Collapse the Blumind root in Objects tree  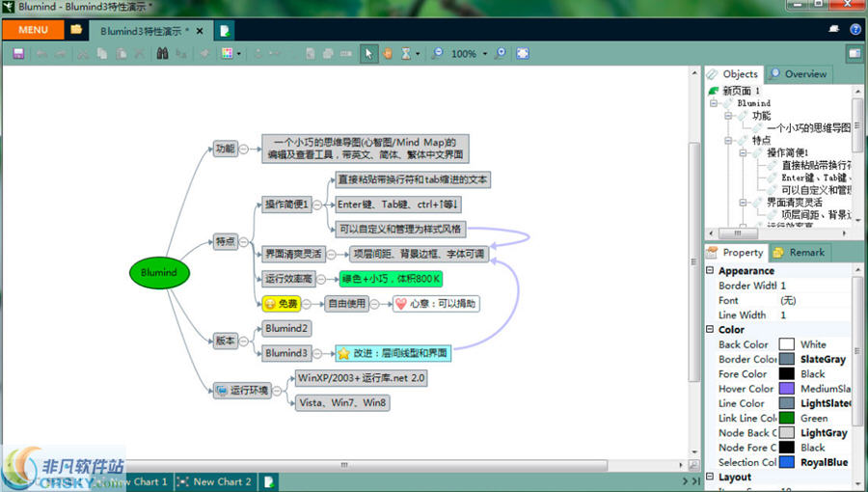(714, 103)
